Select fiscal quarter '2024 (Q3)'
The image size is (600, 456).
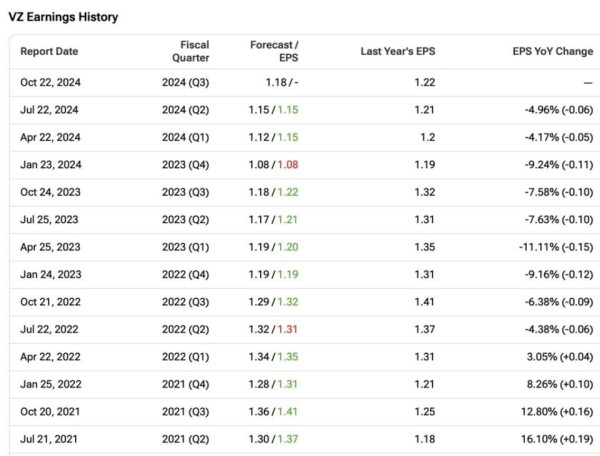pyautogui.click(x=186, y=82)
